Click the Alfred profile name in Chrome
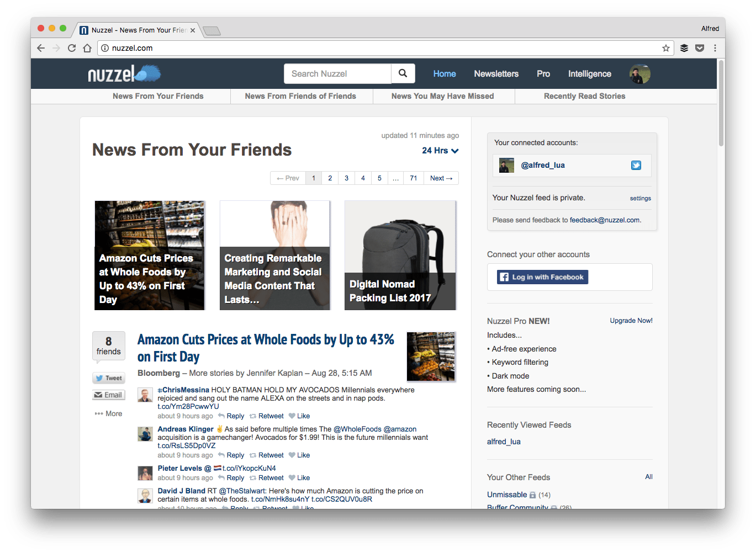Image resolution: width=756 pixels, height=553 pixels. click(x=710, y=29)
